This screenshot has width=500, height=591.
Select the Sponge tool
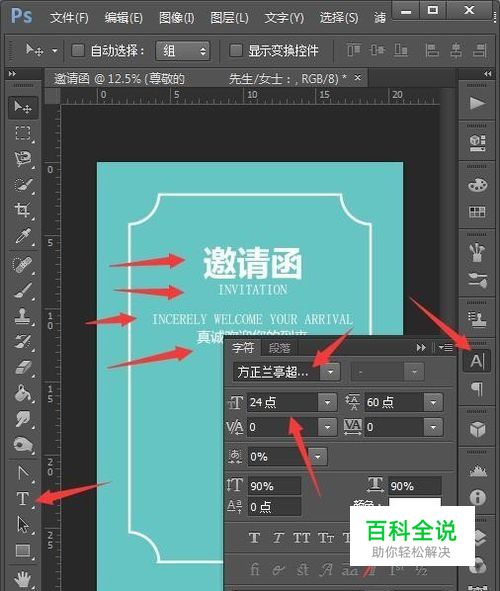23,444
